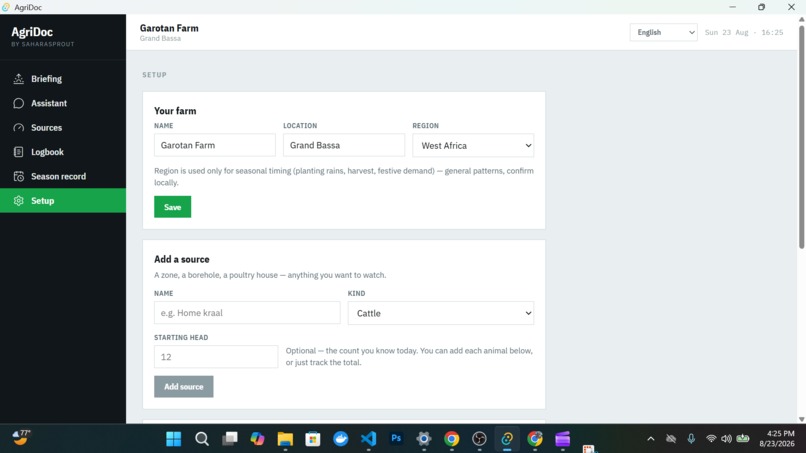Click source Name field e.g. Home kraal
This screenshot has width=806, height=453.
pyautogui.click(x=247, y=313)
